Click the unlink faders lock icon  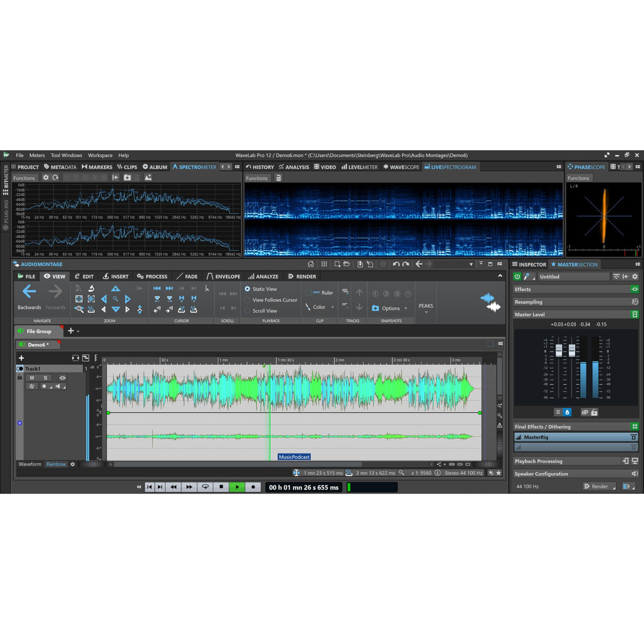(x=595, y=412)
